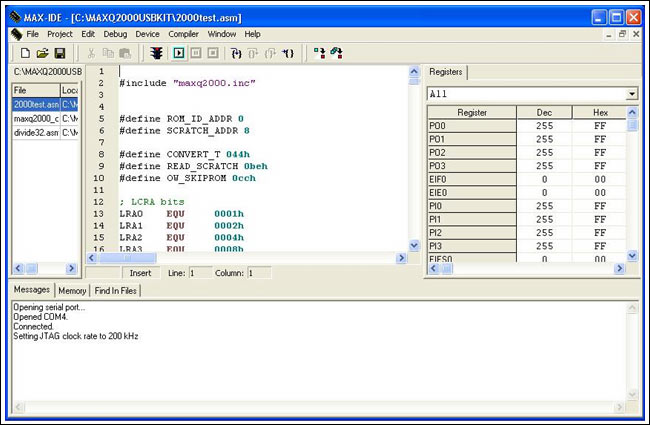Image resolution: width=650 pixels, height=425 pixels.
Task: Switch to the Find In Files tab
Action: coord(116,290)
